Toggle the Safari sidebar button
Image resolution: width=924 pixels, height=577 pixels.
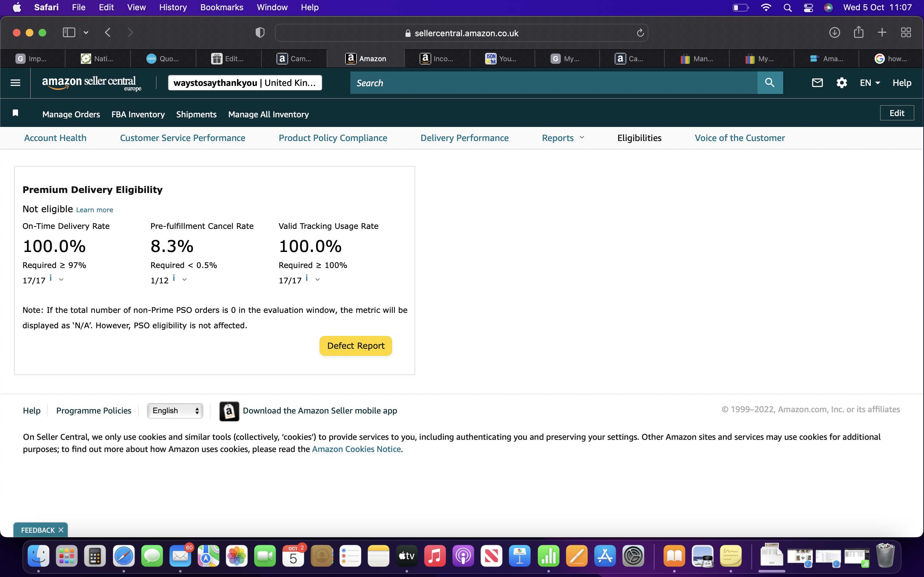[x=69, y=33]
